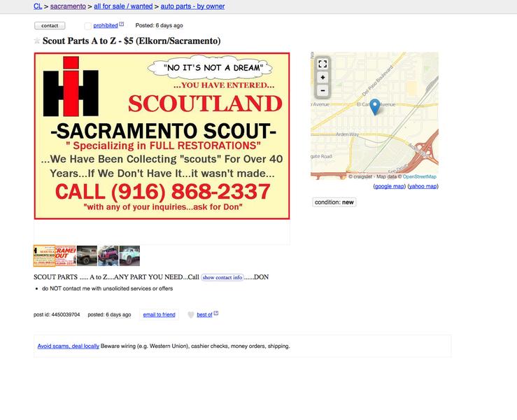Open the help icon next to prohibited
517x420 pixels.
(121, 24)
